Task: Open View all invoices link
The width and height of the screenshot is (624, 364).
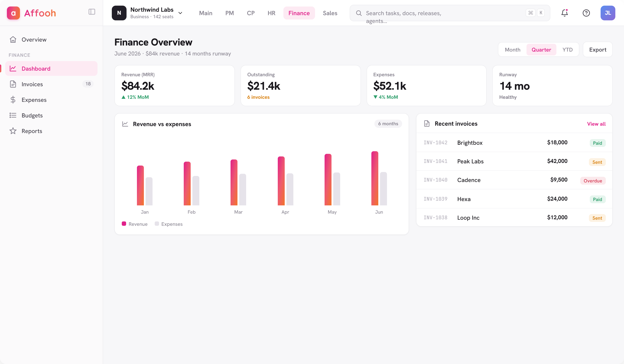Action: click(x=596, y=124)
